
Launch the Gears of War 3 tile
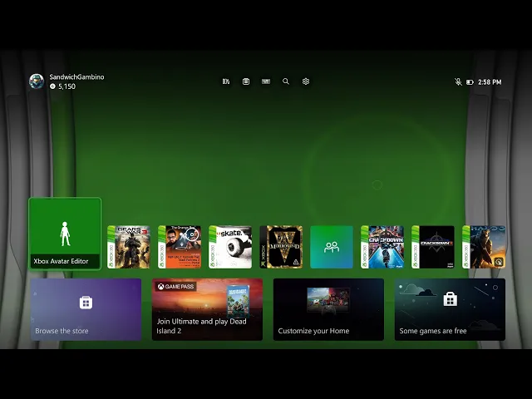coord(129,247)
